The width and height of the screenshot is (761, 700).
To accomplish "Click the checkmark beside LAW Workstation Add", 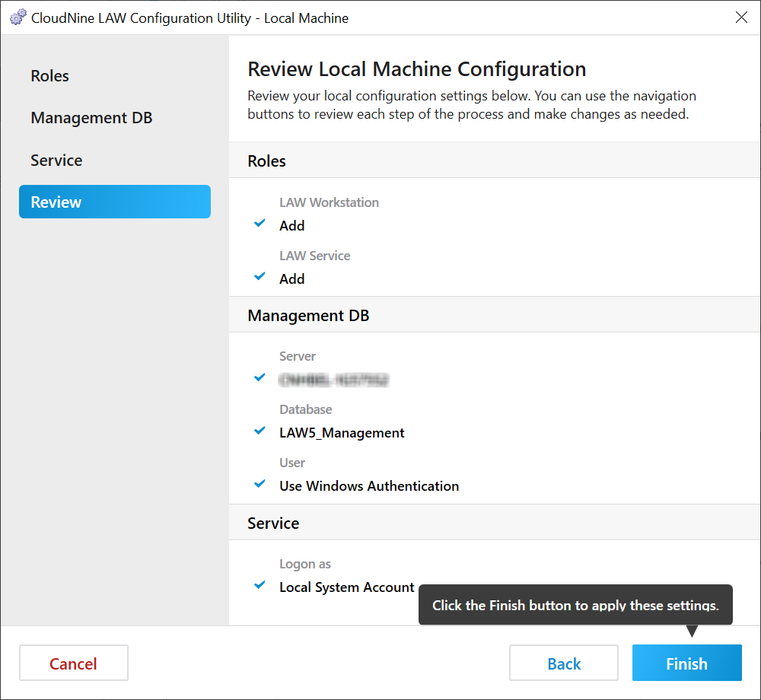I will (260, 223).
